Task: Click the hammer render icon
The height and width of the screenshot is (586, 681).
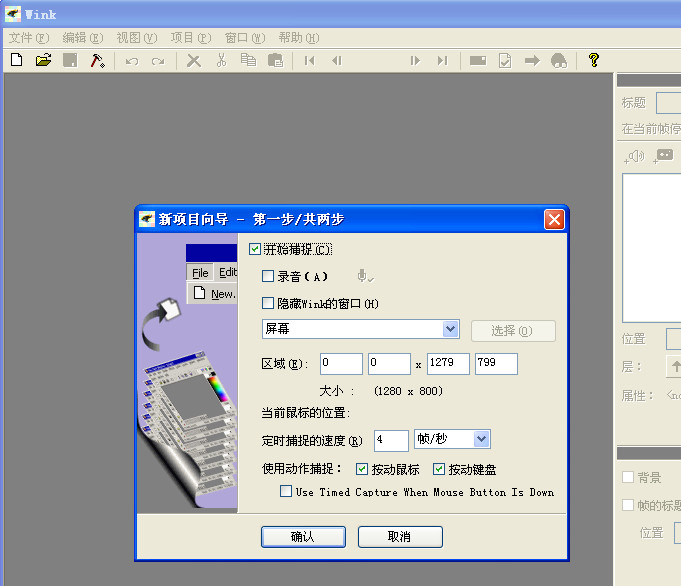Action: coord(97,60)
